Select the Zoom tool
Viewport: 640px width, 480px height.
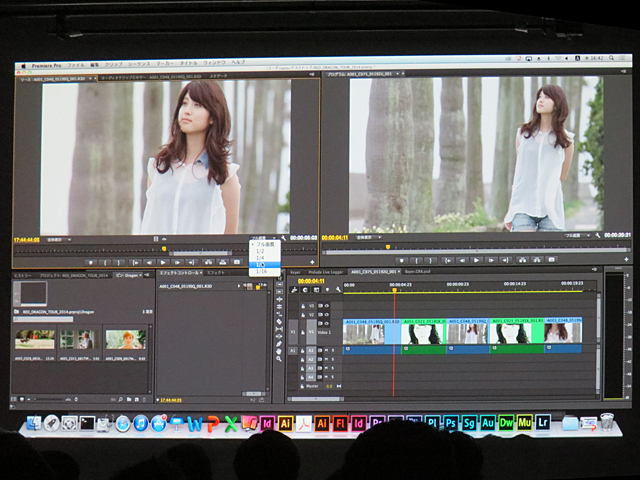279,359
